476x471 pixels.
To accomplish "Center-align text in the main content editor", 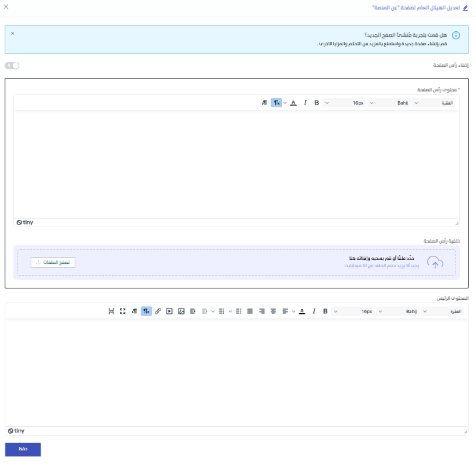I will [273, 311].
